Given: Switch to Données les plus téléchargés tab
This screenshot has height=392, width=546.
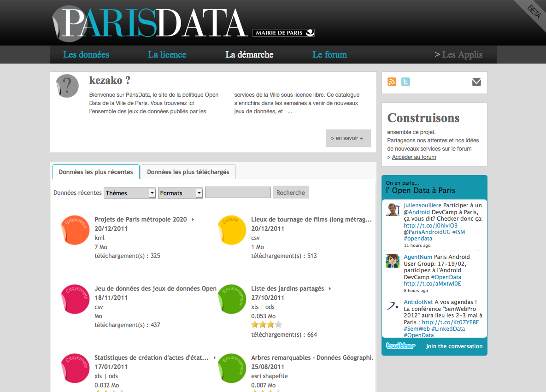Looking at the screenshot, I should click(x=188, y=172).
